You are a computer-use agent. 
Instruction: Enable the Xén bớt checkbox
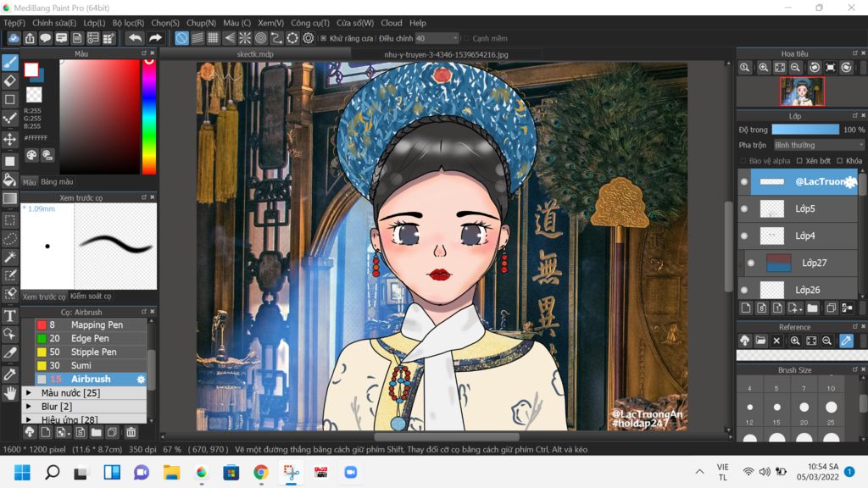[799, 161]
